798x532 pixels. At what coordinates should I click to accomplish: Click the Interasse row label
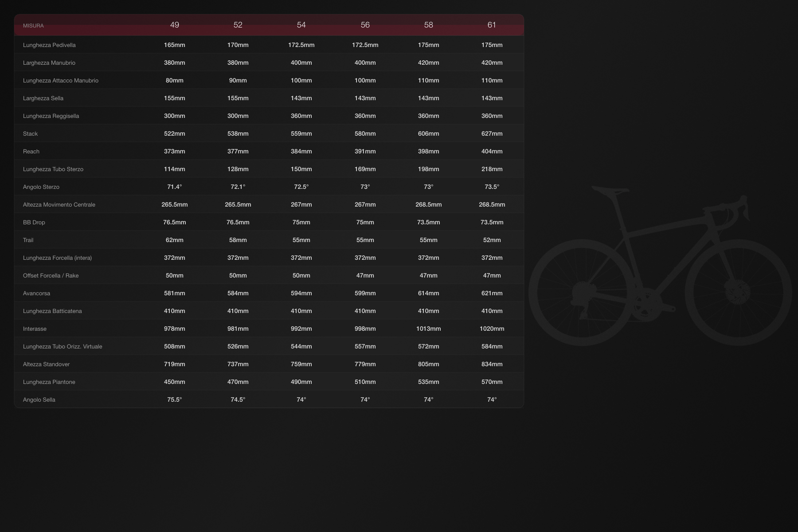pyautogui.click(x=35, y=329)
